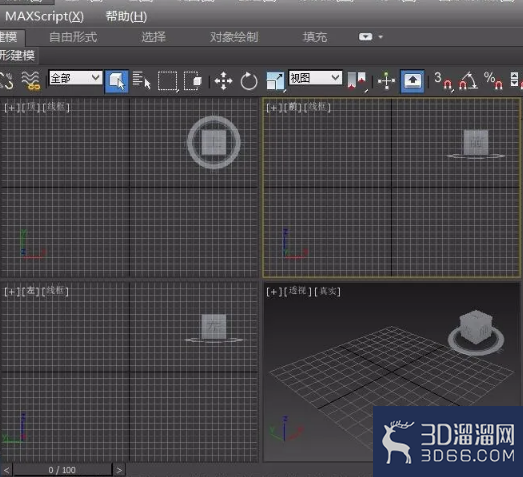The height and width of the screenshot is (477, 523).
Task: Select the Scale tool
Action: tap(276, 81)
